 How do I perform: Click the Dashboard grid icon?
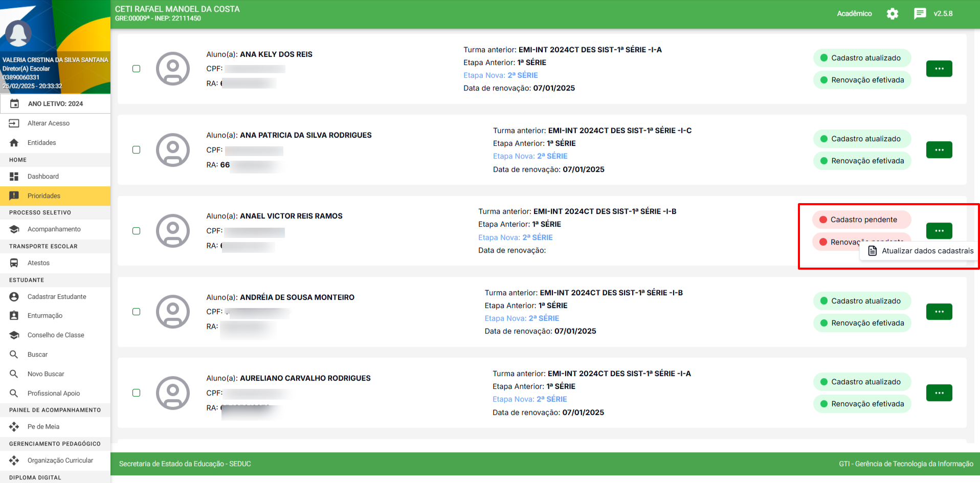[14, 177]
